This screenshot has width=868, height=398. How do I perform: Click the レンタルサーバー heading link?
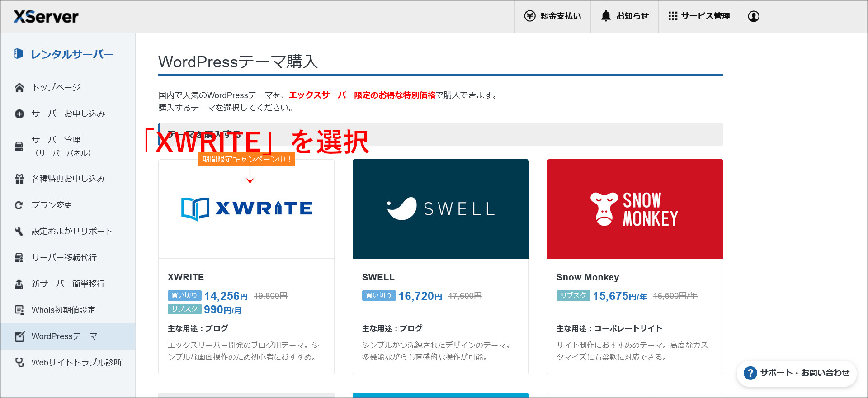pos(72,54)
